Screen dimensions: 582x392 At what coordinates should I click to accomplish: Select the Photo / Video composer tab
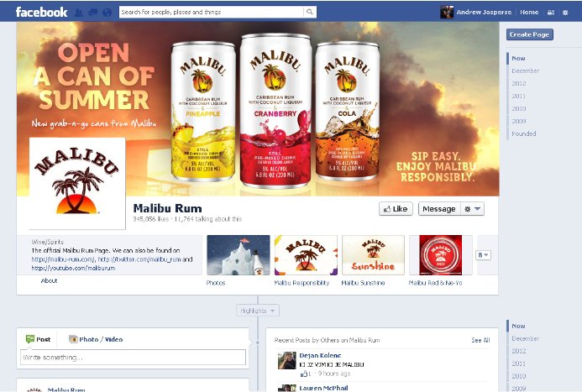96,339
